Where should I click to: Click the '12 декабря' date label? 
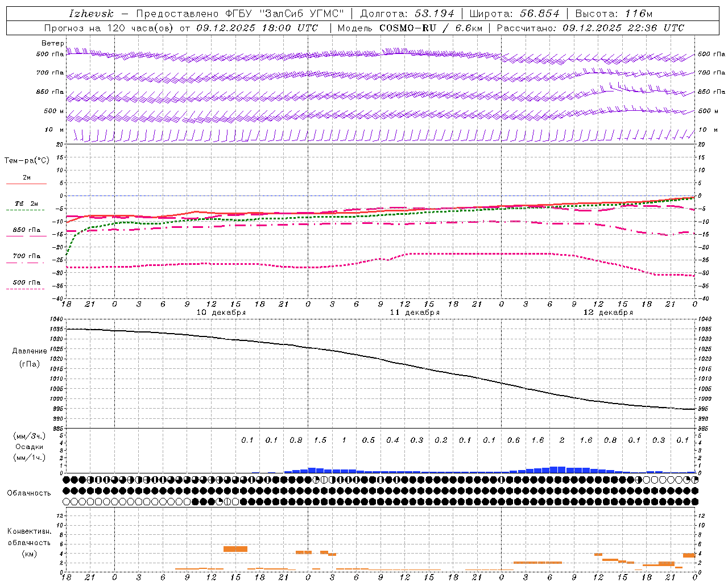(x=608, y=313)
